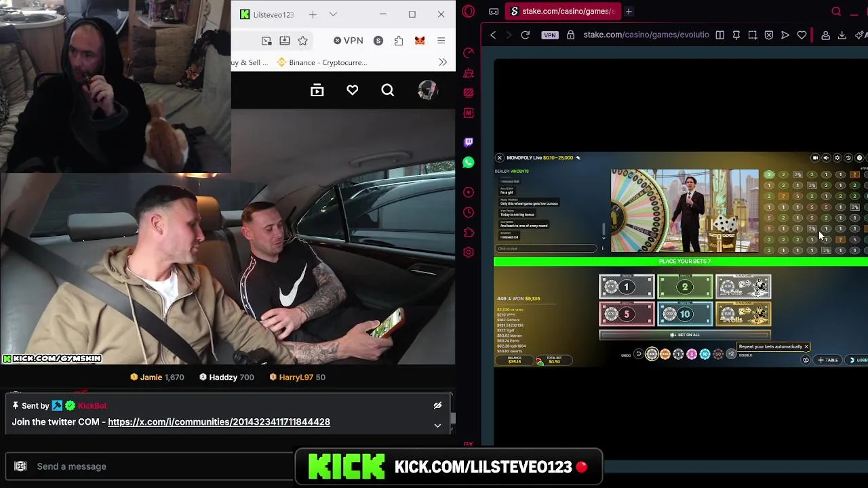Click the Bet On All button
This screenshot has height=488, width=868.
click(x=685, y=335)
